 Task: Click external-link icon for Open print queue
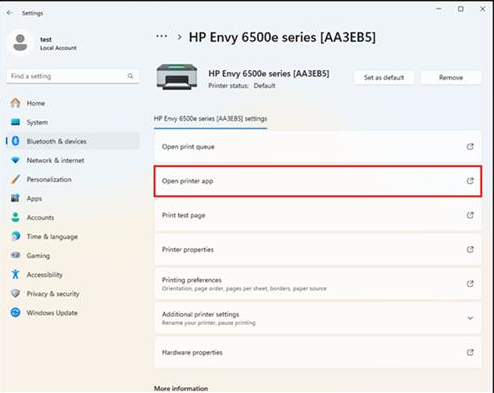(x=470, y=147)
